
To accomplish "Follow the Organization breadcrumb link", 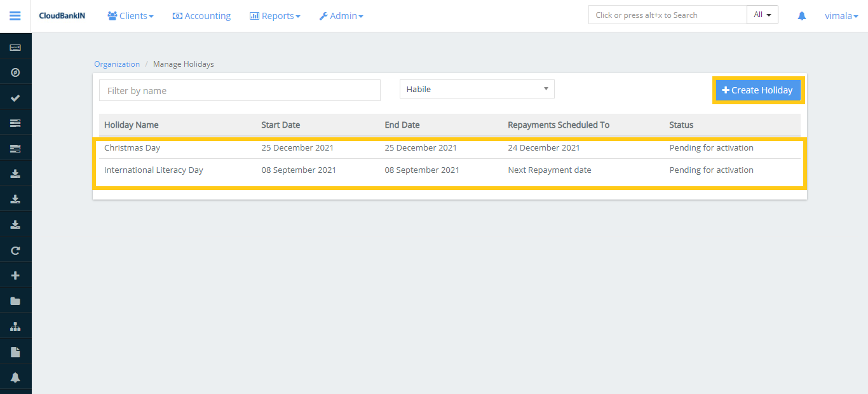I will (117, 64).
